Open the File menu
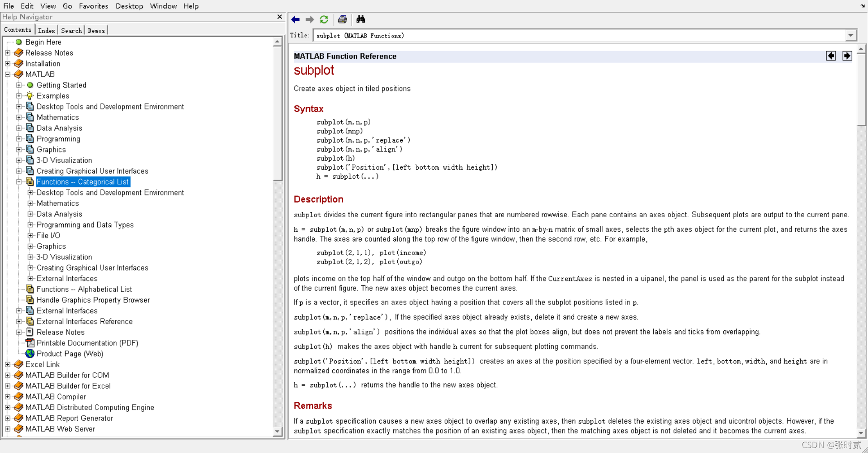 [x=9, y=6]
